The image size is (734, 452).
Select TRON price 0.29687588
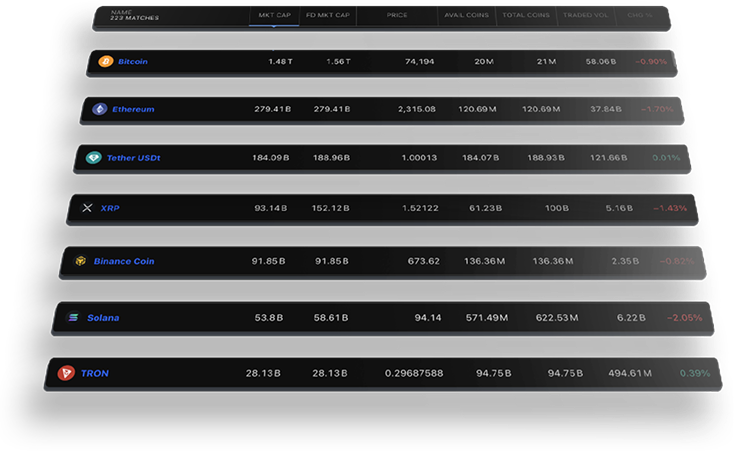(414, 373)
